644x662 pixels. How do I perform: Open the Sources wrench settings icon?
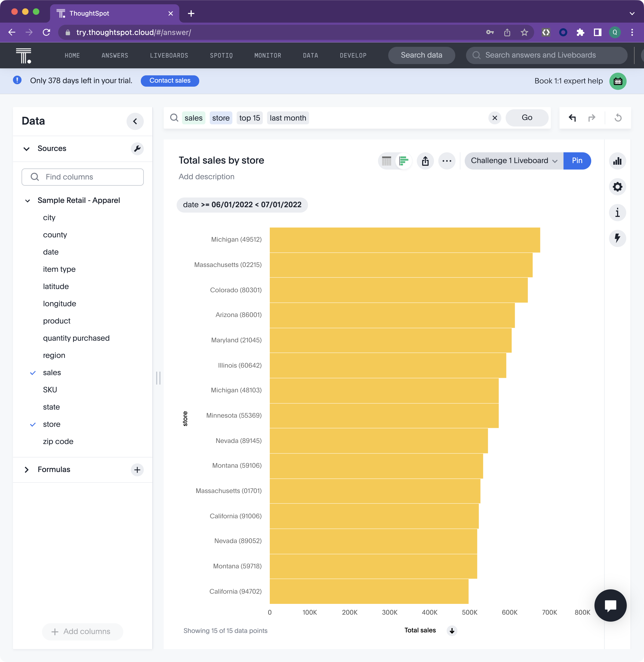[x=137, y=149]
